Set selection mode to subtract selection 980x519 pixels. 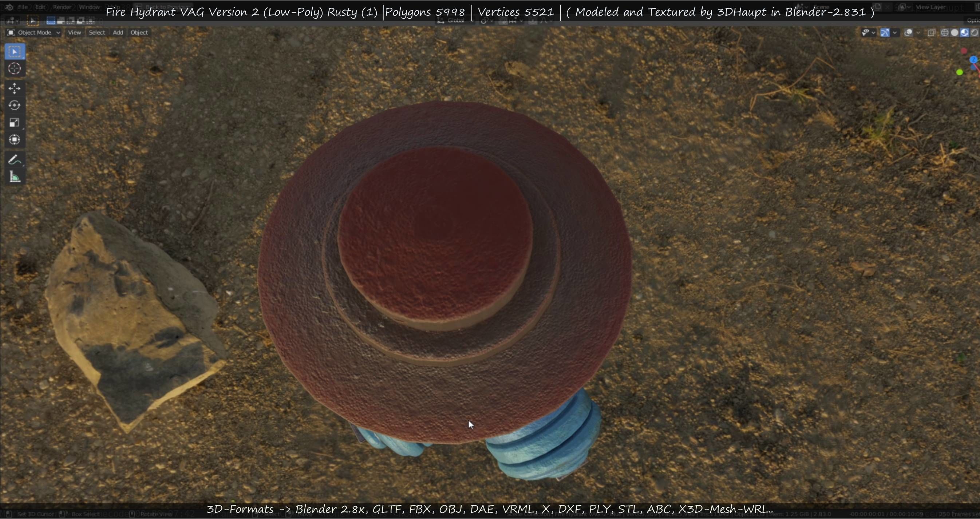tap(70, 20)
